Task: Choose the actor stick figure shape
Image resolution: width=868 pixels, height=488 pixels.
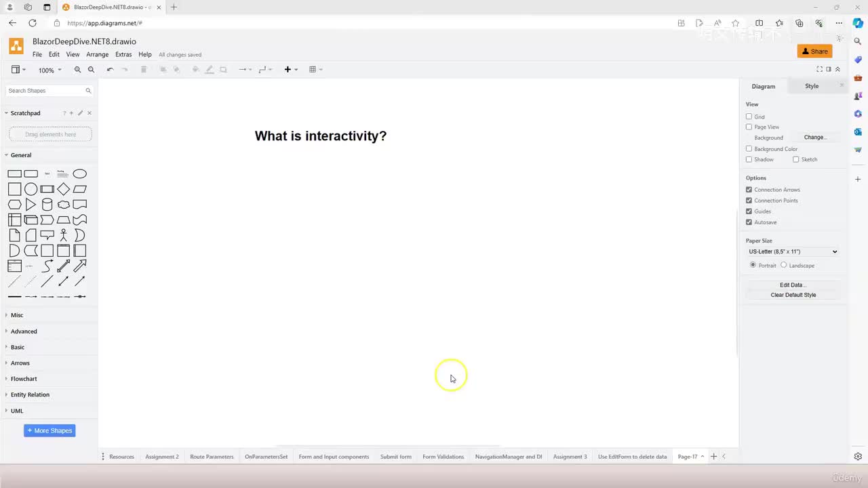Action: (x=64, y=235)
